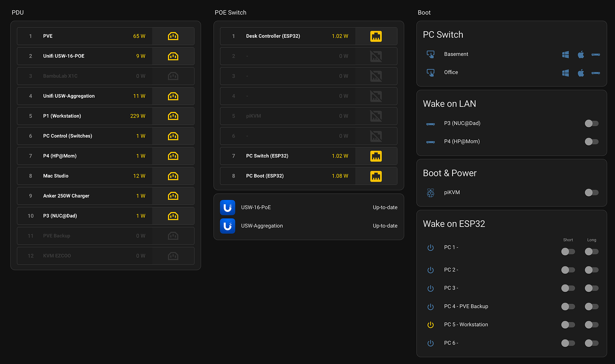Select Apple icon in Basement row

tap(581, 54)
